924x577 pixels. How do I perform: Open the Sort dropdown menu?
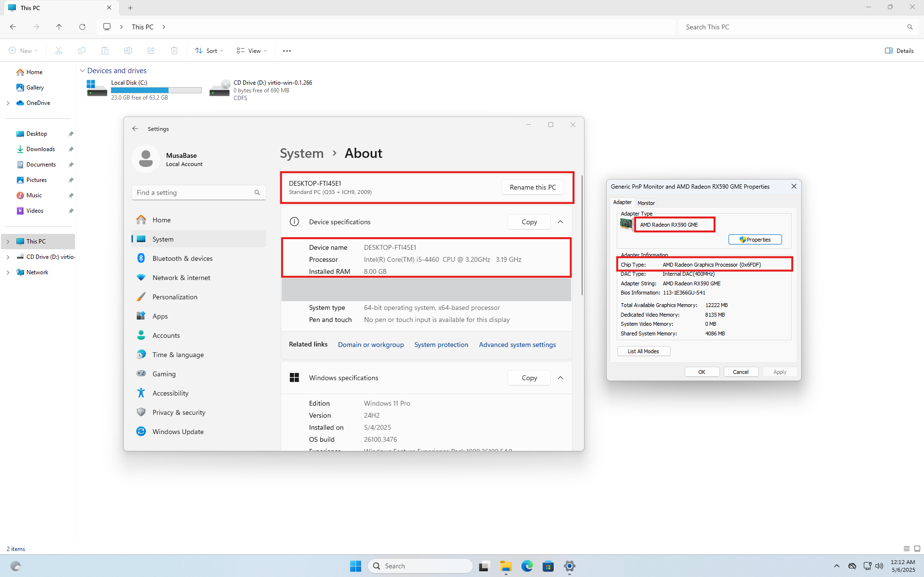[209, 51]
